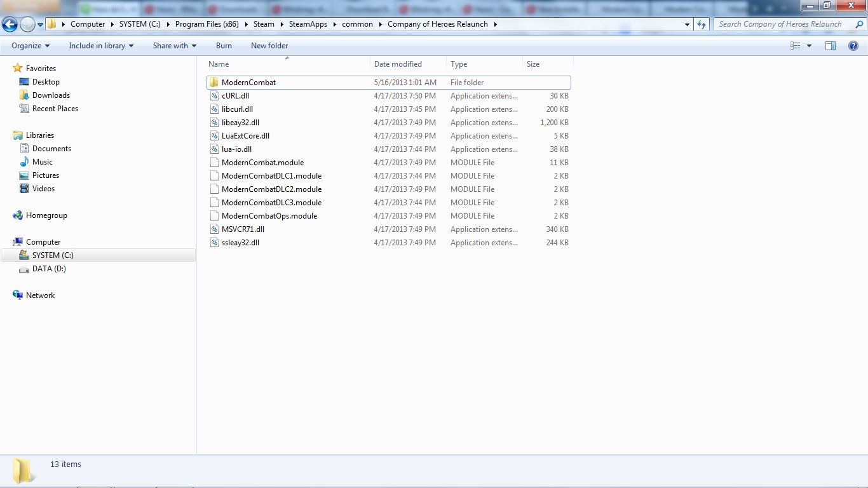Create a New folder

pyautogui.click(x=269, y=46)
